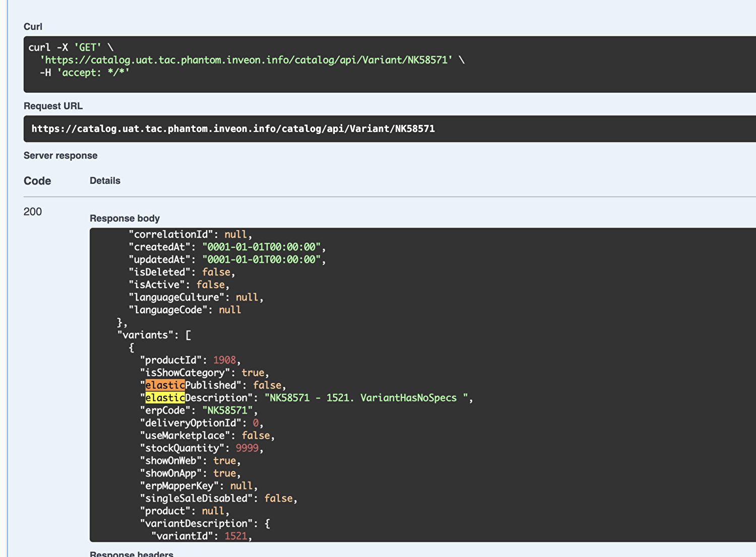Click the Details column header
This screenshot has height=557, width=756.
(105, 181)
